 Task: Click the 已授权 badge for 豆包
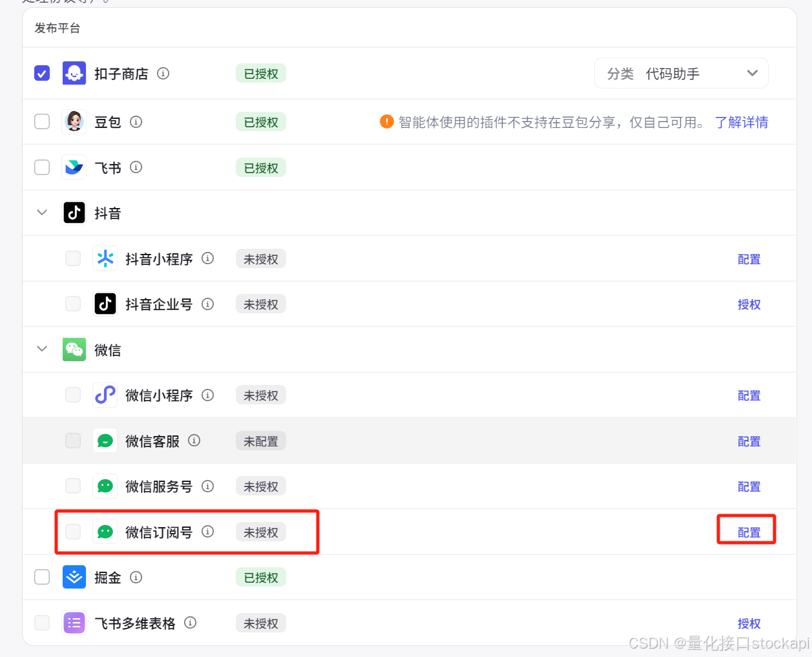point(261,122)
